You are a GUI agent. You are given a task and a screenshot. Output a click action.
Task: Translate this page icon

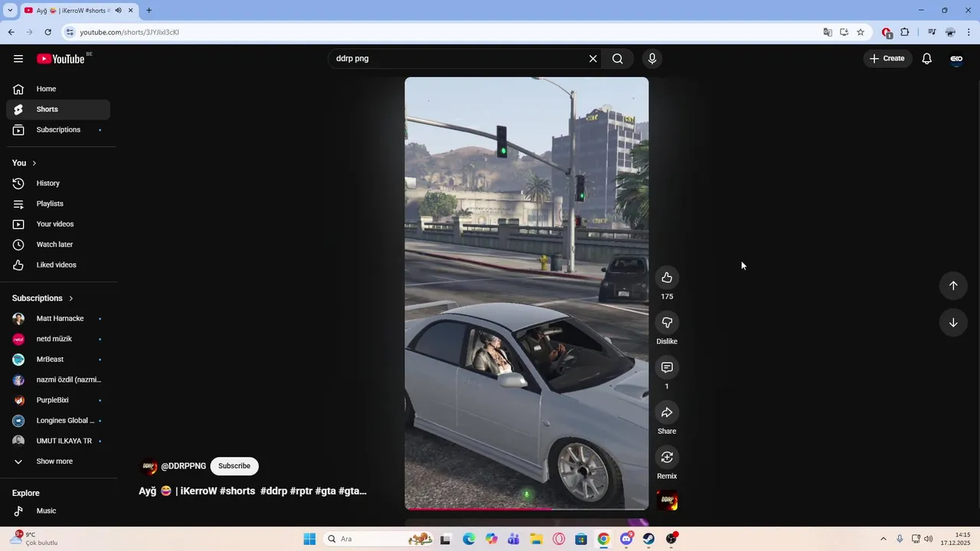point(828,32)
